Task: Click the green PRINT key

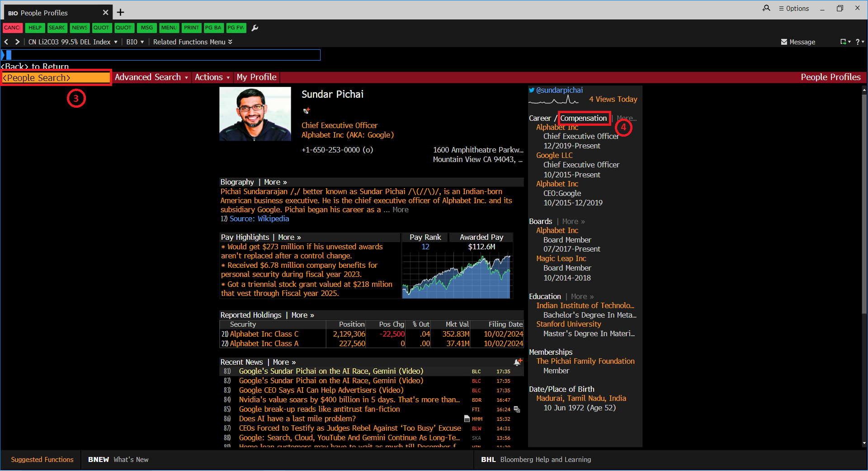Action: click(x=191, y=28)
